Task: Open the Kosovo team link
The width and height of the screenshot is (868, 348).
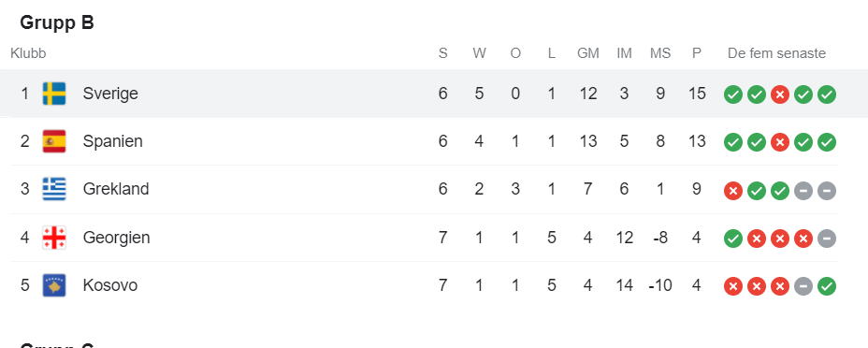Action: click(x=110, y=285)
